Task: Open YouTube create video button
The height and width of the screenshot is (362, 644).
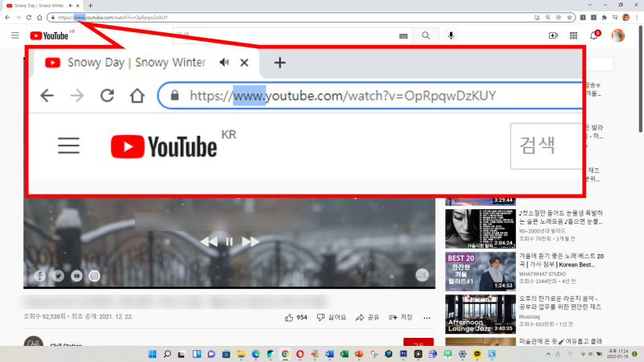Action: pos(553,35)
